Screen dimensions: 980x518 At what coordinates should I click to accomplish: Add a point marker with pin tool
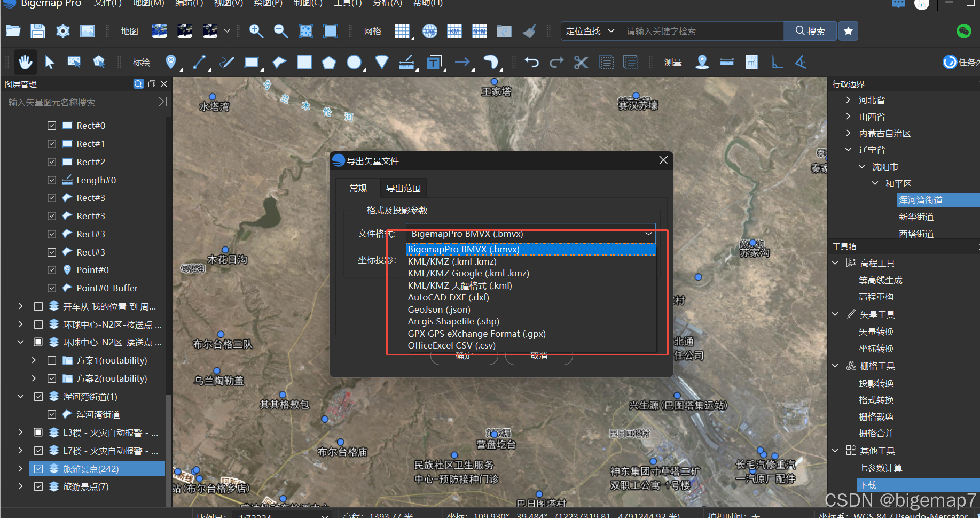click(x=171, y=63)
